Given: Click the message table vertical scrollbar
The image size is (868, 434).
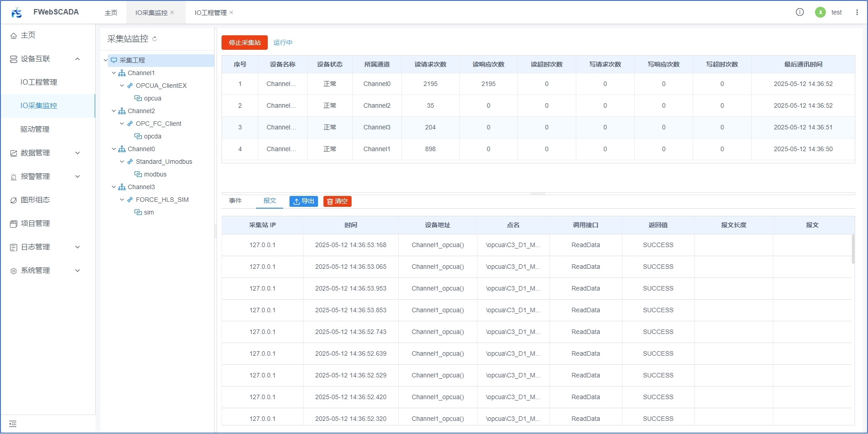Looking at the screenshot, I should pyautogui.click(x=853, y=249).
